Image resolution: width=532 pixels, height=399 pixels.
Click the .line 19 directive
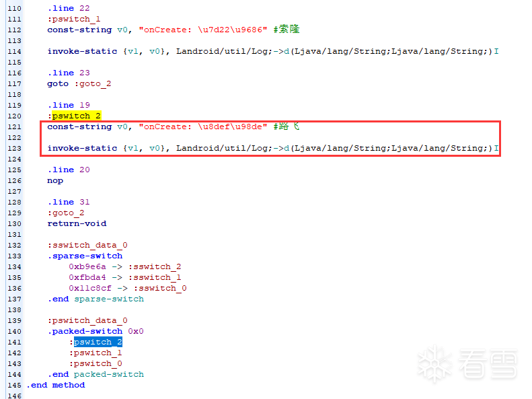[x=69, y=105]
